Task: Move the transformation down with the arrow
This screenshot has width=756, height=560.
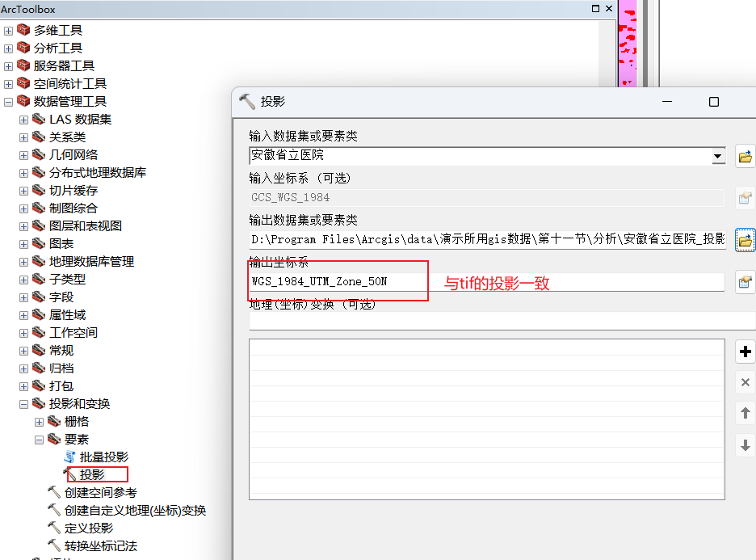Action: tap(745, 444)
